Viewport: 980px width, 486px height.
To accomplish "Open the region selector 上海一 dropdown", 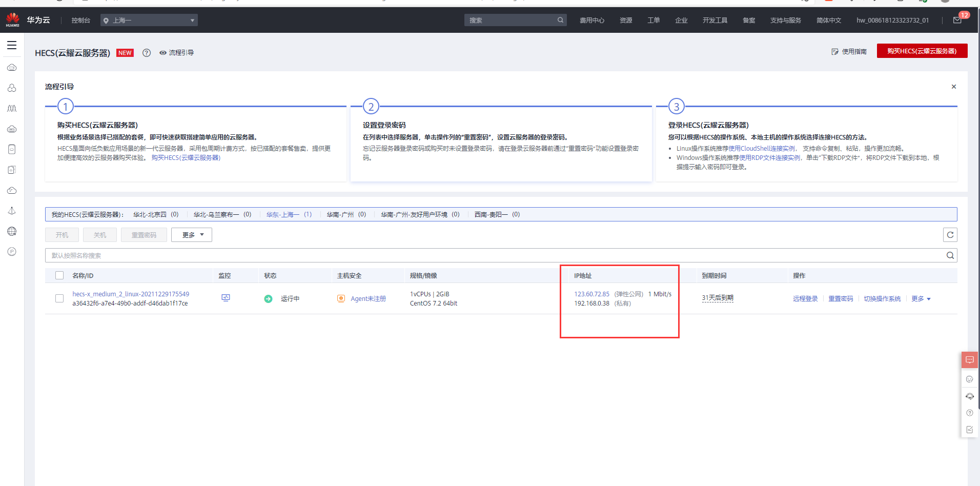I will [x=149, y=20].
